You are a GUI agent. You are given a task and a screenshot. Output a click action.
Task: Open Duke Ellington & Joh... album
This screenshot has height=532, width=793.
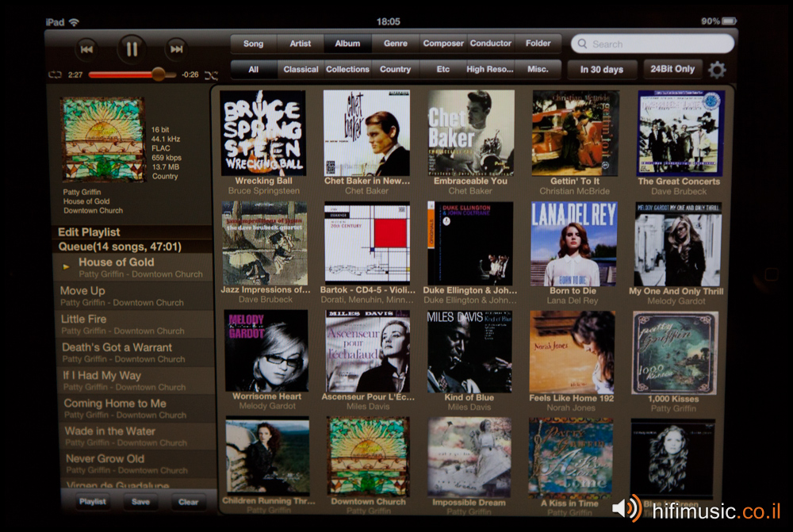click(470, 243)
